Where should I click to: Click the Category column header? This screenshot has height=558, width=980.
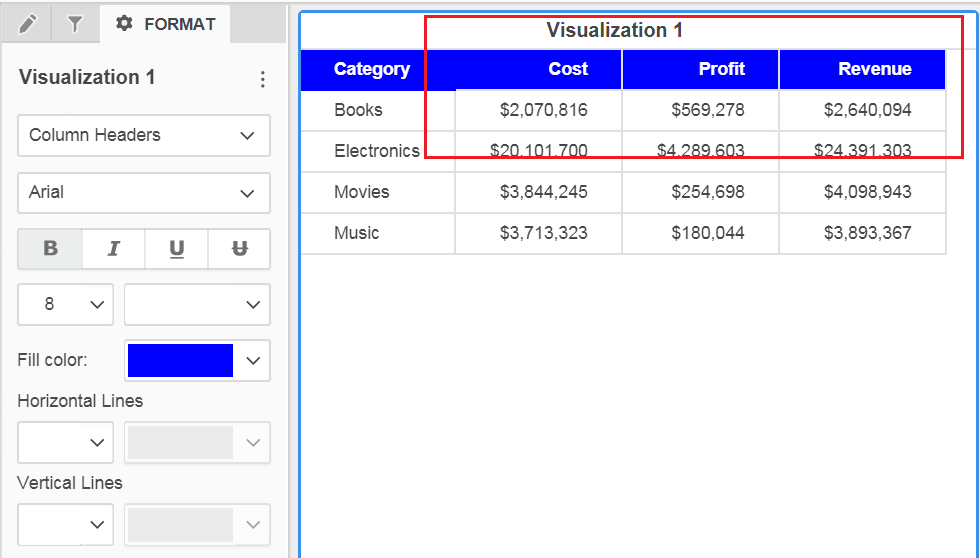[371, 69]
